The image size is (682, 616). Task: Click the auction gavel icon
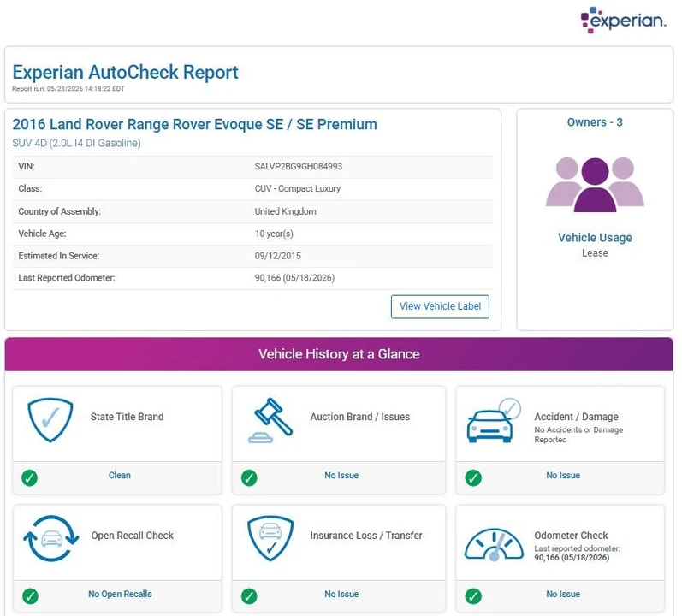tap(270, 420)
